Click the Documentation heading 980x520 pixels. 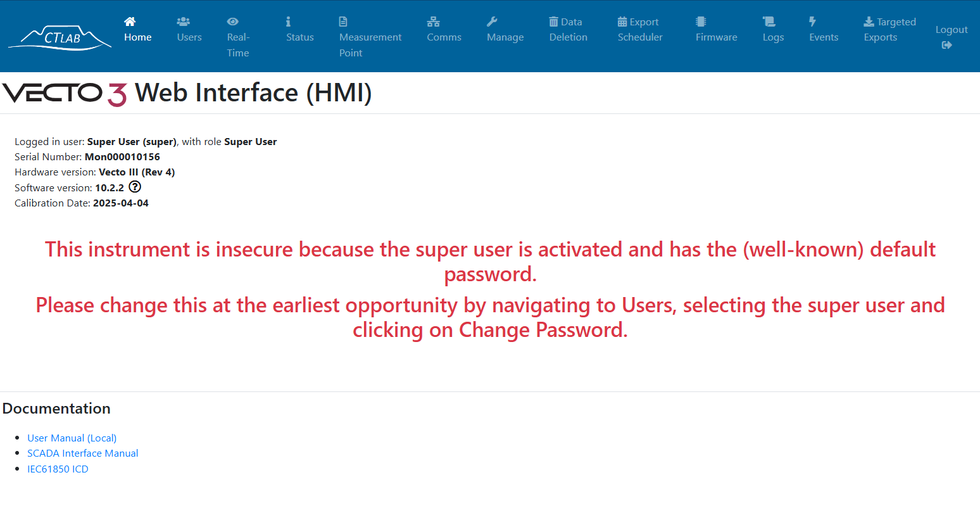click(56, 409)
